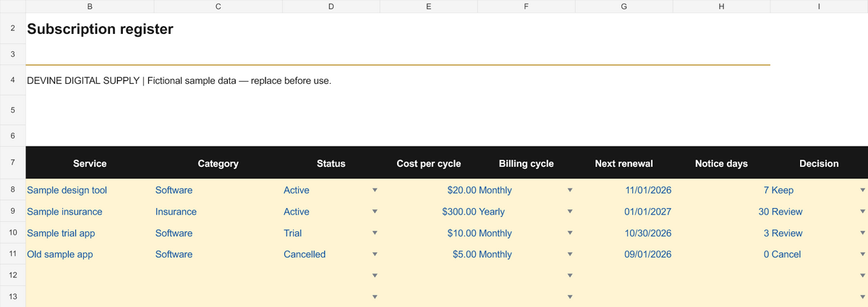Open Billing cycle dropdown in row 13
Image resolution: width=868 pixels, height=307 pixels.
569,297
